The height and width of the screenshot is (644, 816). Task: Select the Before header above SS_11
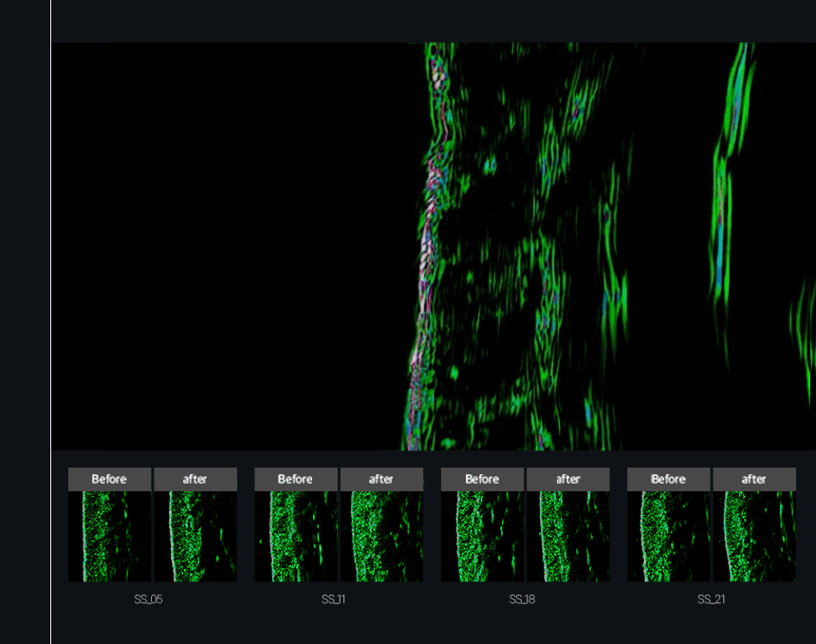click(296, 479)
